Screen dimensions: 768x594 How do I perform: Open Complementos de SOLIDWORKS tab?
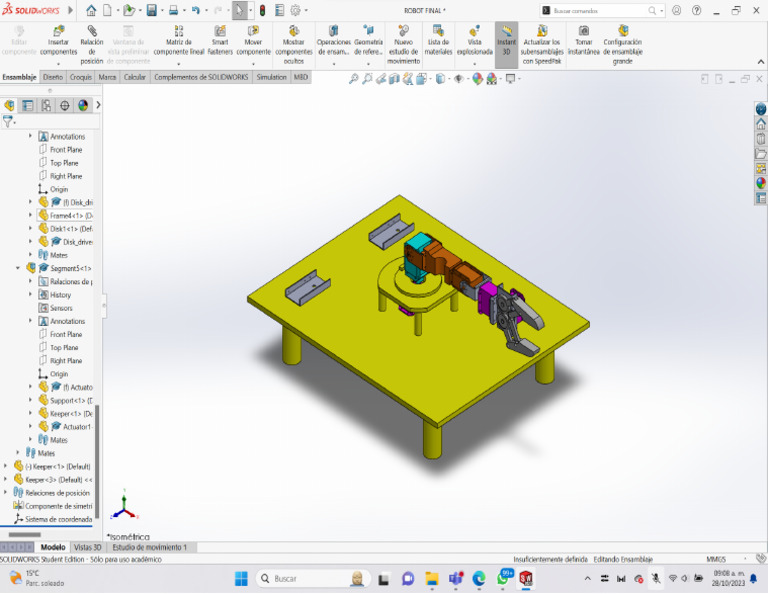(201, 77)
